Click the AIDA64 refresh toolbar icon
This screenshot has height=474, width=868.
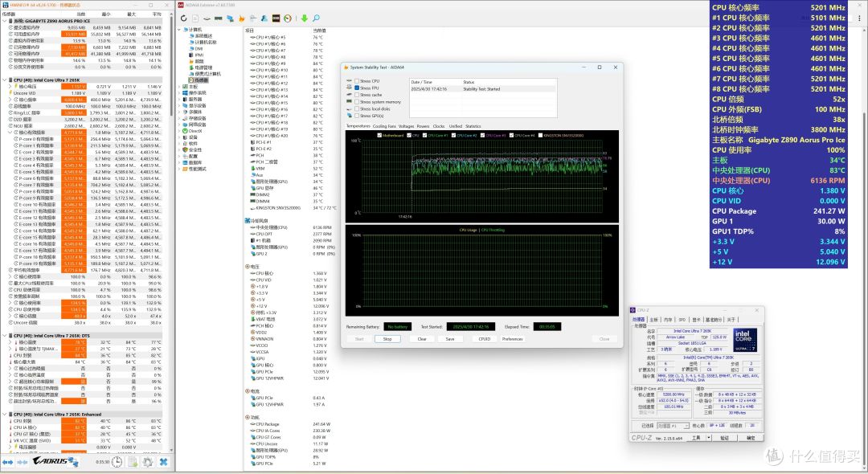click(x=184, y=18)
